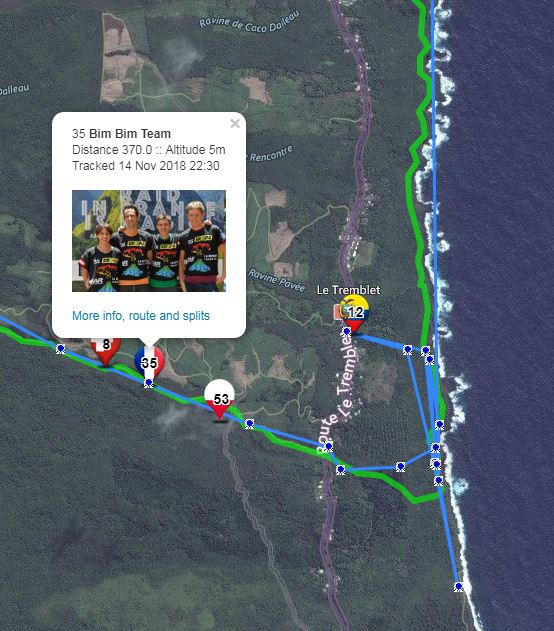Click the red icon behind team 12 marker

[337, 312]
